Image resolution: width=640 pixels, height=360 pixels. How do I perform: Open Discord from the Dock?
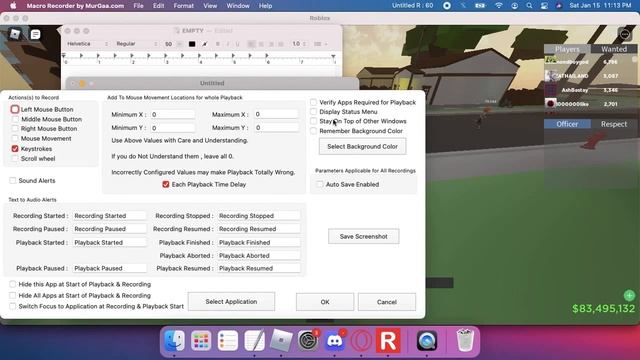(x=335, y=340)
